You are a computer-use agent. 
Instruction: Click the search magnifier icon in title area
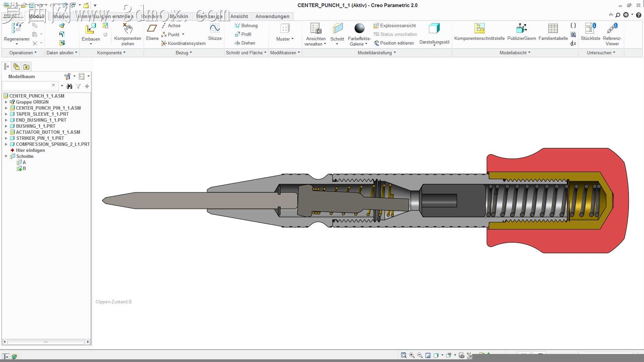pos(618,15)
